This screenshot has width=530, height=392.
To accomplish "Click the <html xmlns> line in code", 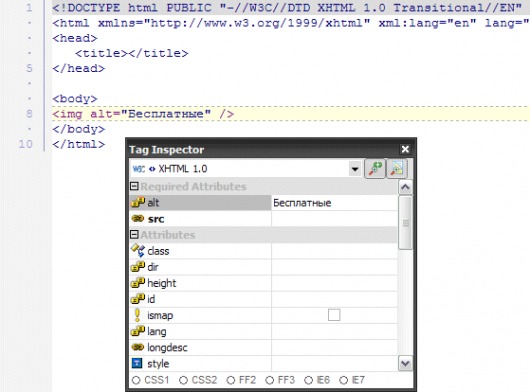I will (291, 23).
